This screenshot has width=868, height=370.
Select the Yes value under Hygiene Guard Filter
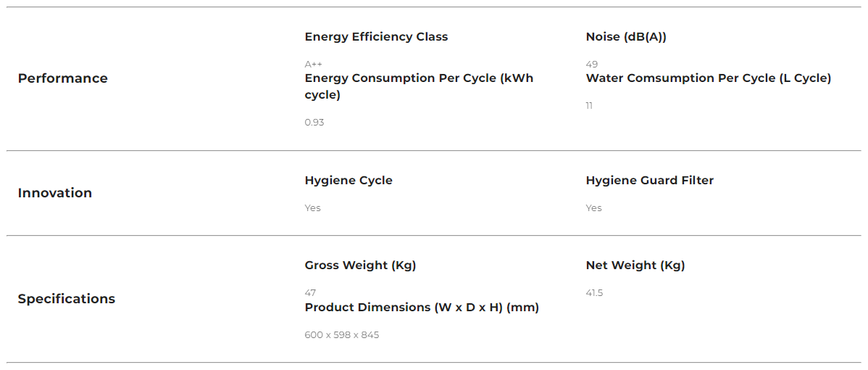[593, 208]
